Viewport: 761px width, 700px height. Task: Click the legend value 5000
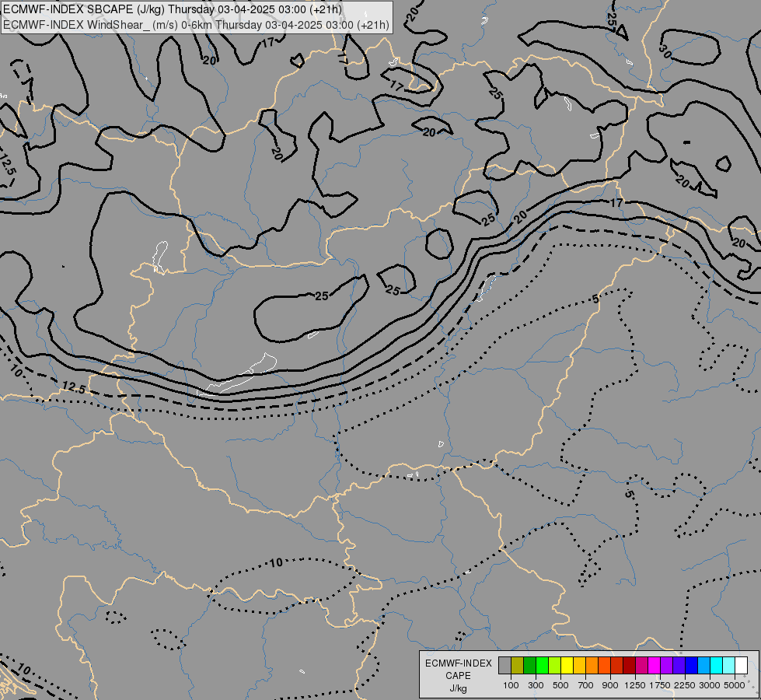point(735,685)
